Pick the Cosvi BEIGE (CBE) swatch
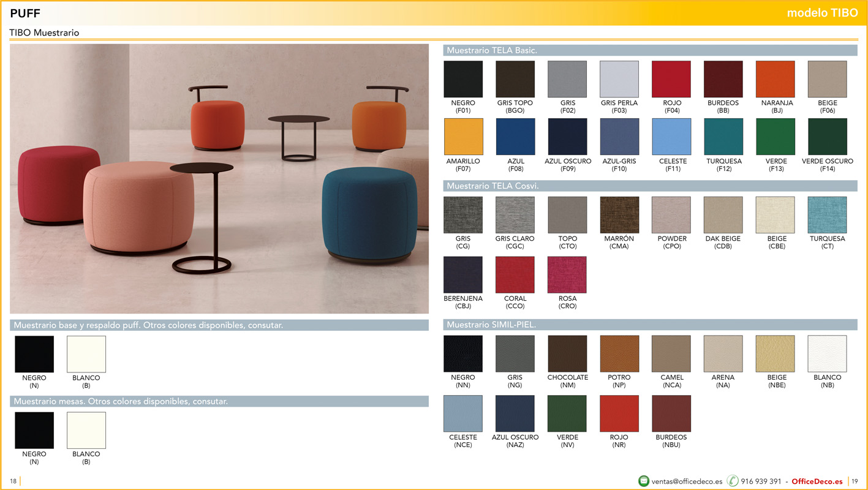Viewport: 868px width, 490px height. pyautogui.click(x=776, y=215)
